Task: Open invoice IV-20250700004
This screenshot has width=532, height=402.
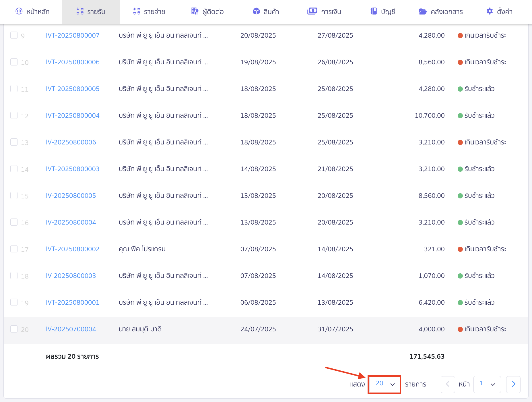Action: pyautogui.click(x=71, y=329)
